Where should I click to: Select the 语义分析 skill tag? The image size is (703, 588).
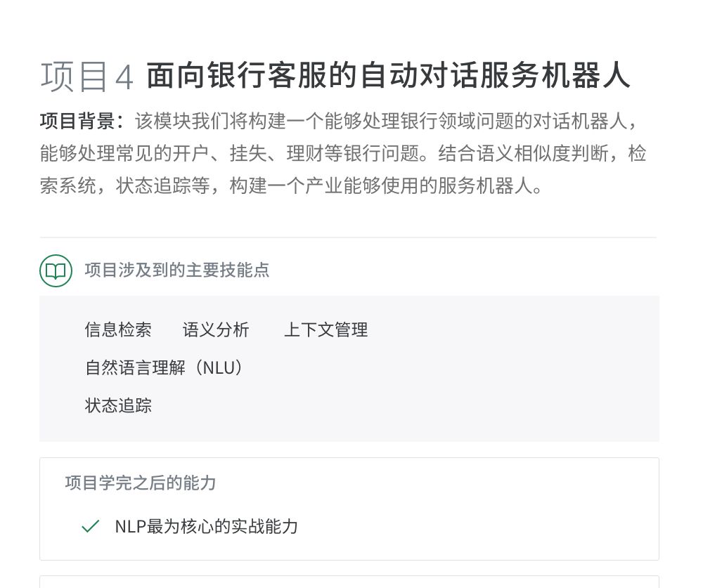(x=216, y=329)
